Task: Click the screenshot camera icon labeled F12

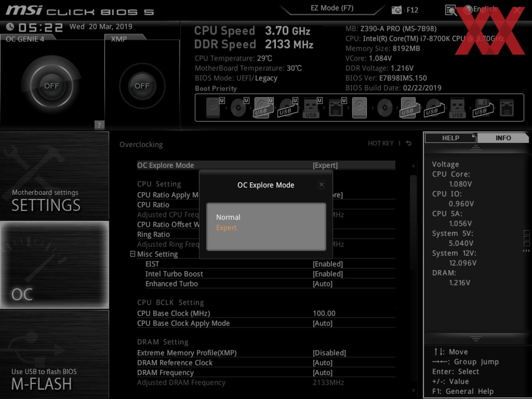Action: (396, 10)
